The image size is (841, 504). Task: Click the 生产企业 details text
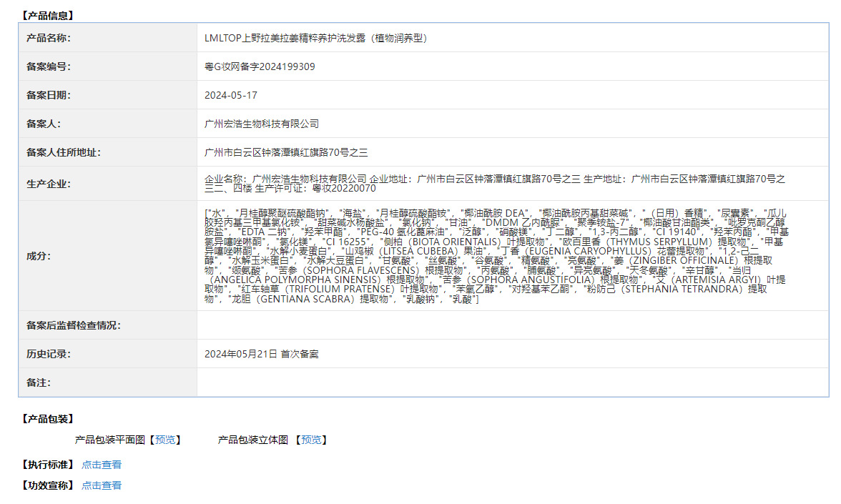click(495, 183)
